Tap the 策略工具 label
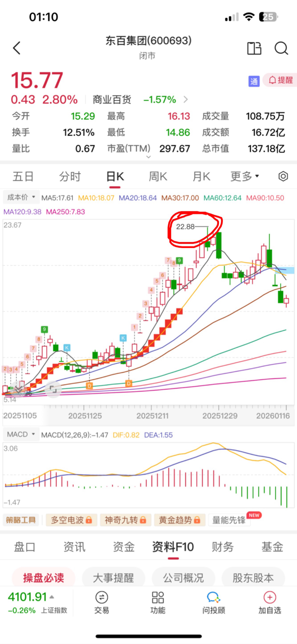Screen dimensions: 297x644 tap(21, 520)
